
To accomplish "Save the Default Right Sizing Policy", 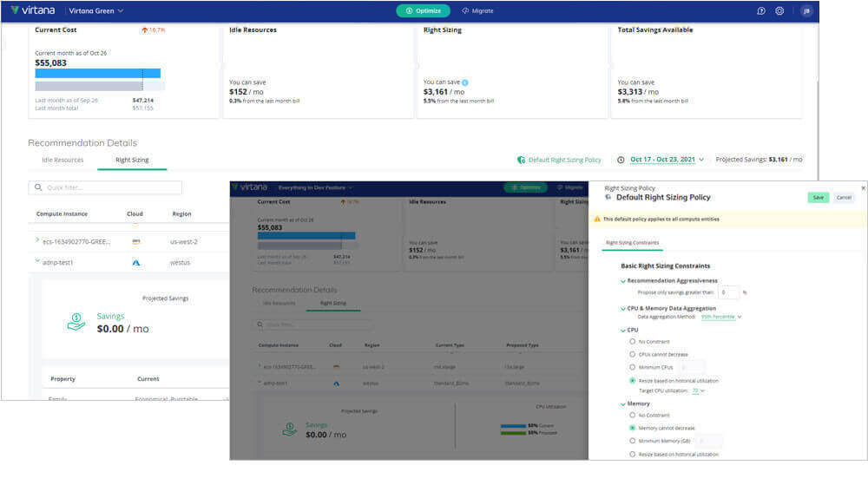I will 819,198.
